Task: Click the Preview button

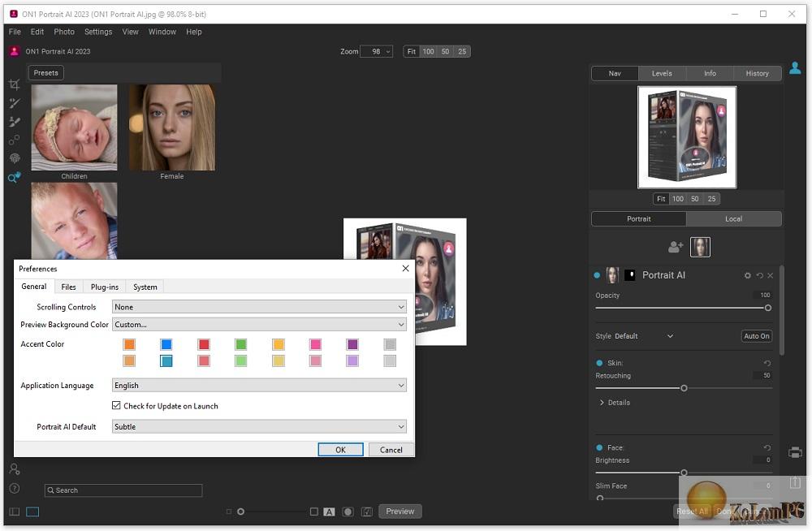Action: tap(400, 512)
